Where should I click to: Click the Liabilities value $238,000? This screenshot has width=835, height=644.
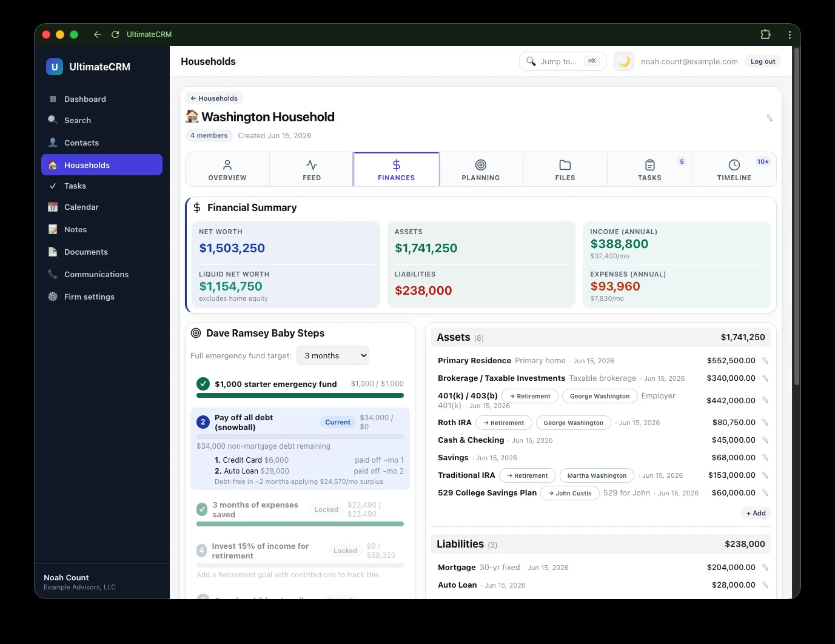tap(423, 290)
